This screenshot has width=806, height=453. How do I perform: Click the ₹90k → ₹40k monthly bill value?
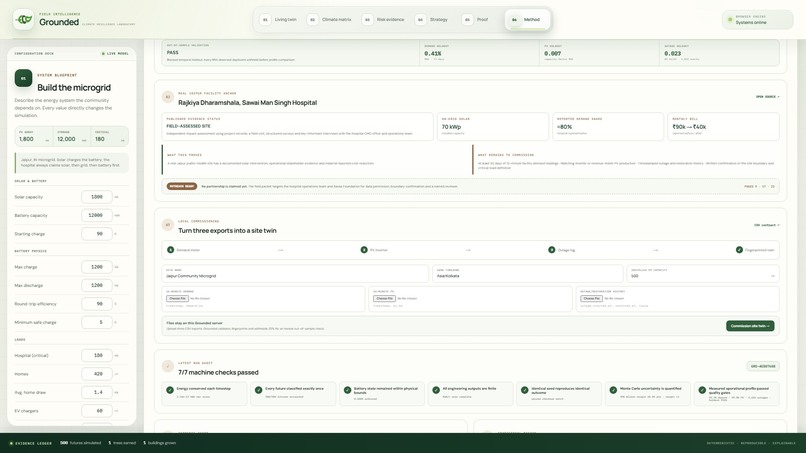(x=689, y=127)
